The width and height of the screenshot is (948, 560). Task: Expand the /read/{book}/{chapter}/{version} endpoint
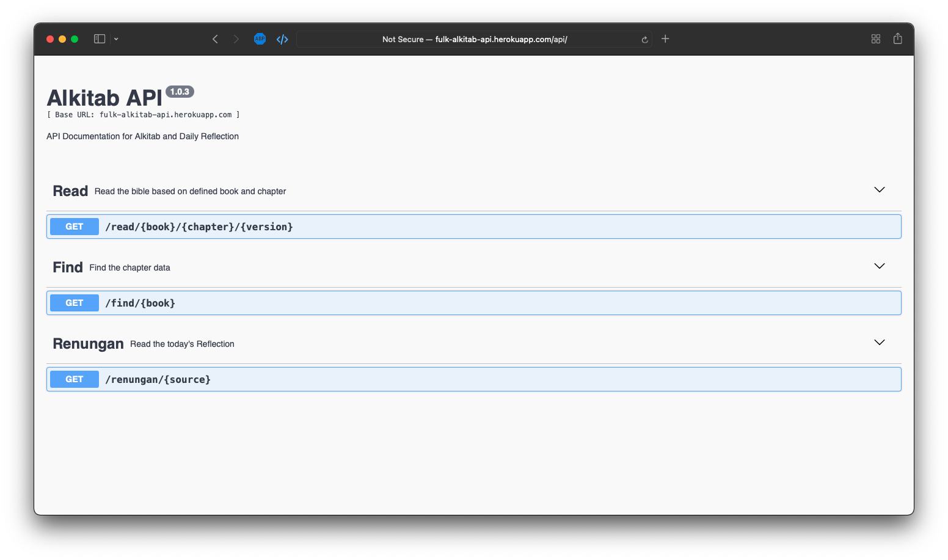tap(199, 227)
